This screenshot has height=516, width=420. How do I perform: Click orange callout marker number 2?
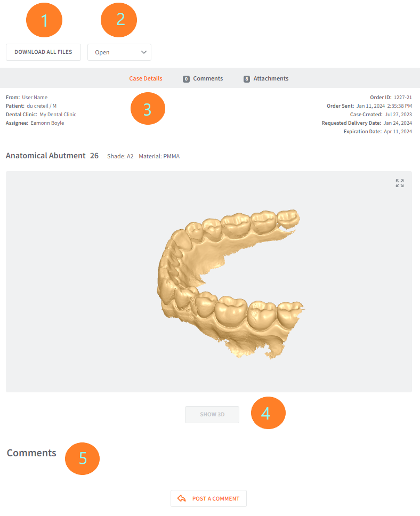[119, 20]
